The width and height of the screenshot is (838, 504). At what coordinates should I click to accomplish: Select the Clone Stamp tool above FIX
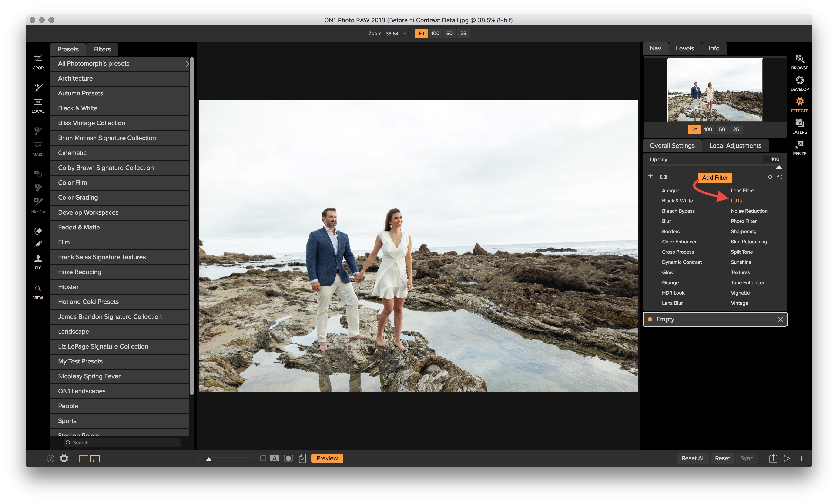tap(38, 259)
